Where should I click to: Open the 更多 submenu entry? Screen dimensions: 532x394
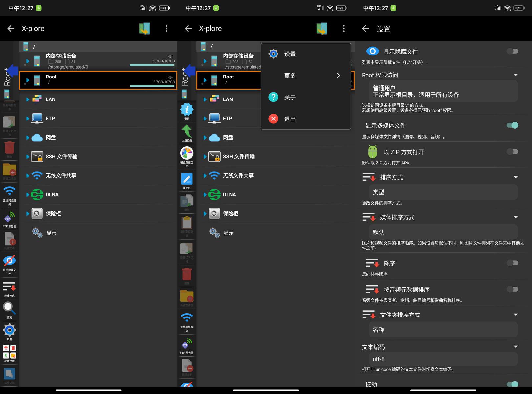tap(305, 76)
